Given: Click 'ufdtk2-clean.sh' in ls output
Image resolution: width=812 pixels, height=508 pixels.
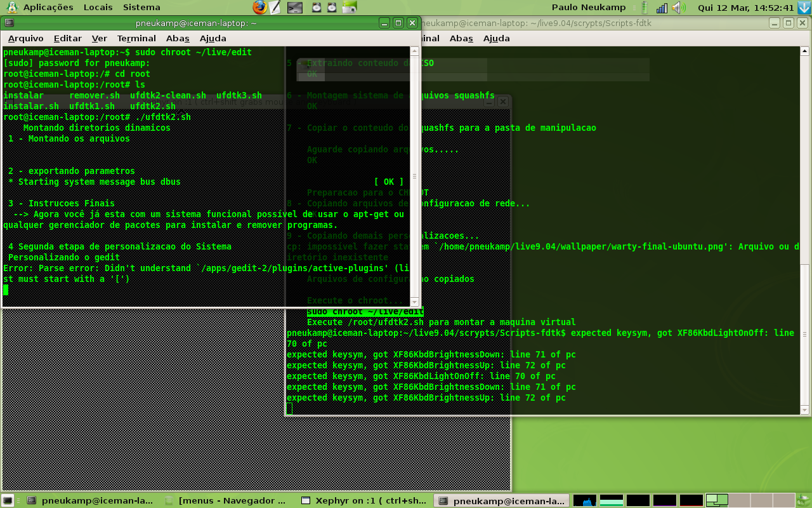Looking at the screenshot, I should point(168,95).
